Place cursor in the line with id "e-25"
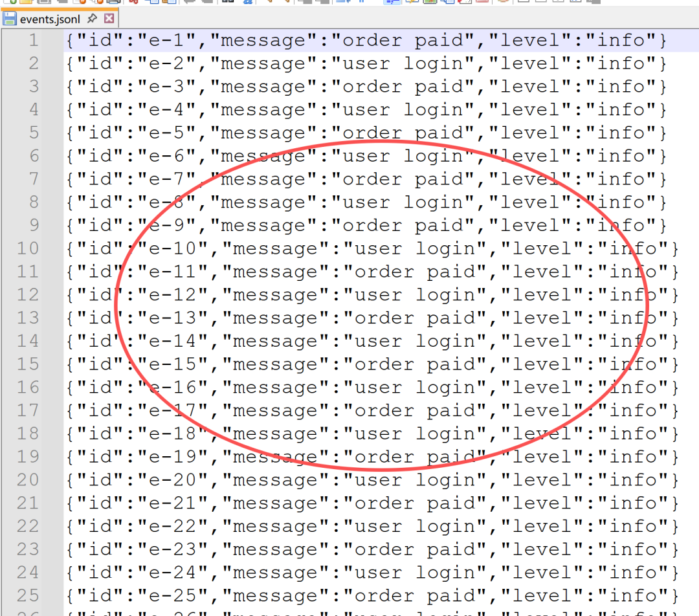Screen dimensions: 699x616 click(x=372, y=597)
